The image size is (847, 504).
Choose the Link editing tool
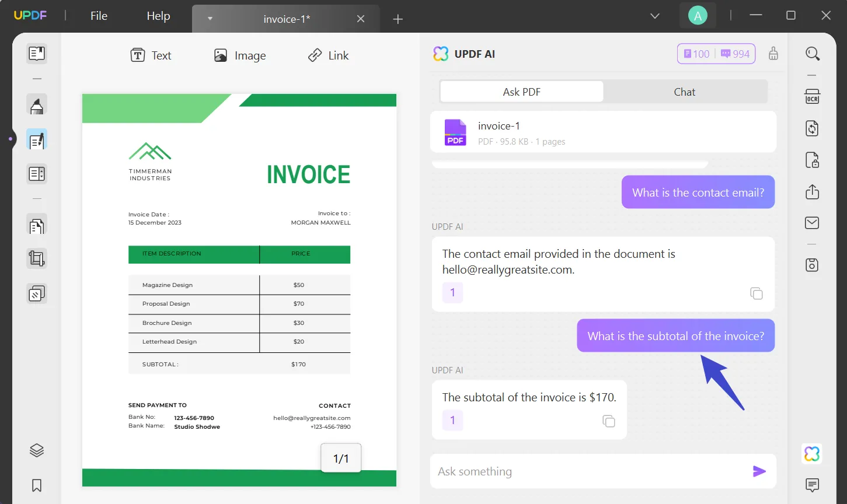pyautogui.click(x=328, y=55)
